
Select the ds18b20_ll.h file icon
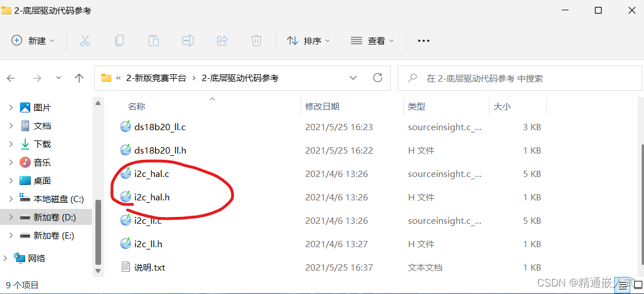pyautogui.click(x=126, y=150)
